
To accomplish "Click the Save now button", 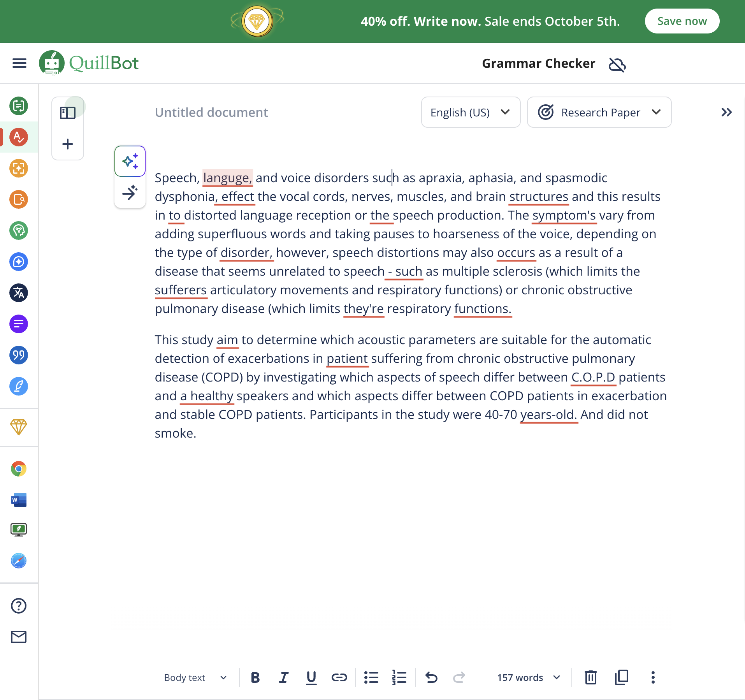I will pyautogui.click(x=682, y=21).
